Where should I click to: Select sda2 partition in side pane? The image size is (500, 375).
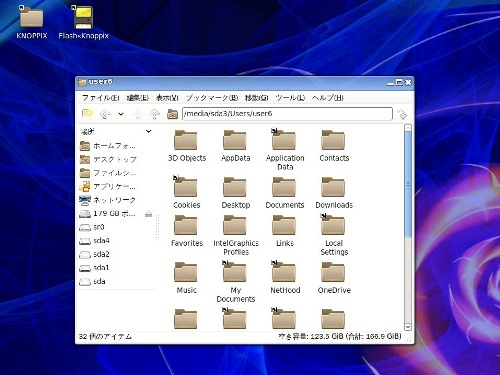point(94,254)
